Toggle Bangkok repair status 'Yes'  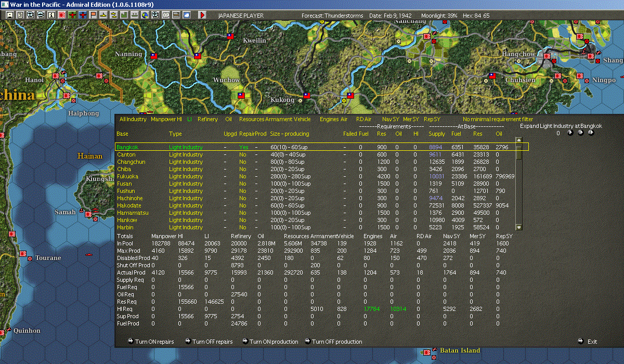(243, 148)
